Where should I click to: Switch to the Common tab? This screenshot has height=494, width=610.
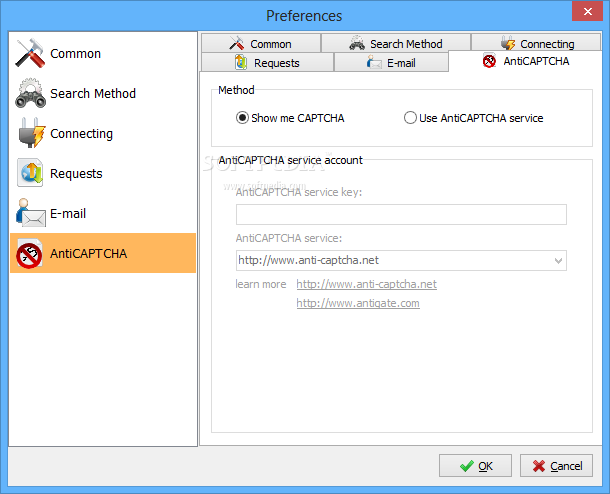pos(261,43)
